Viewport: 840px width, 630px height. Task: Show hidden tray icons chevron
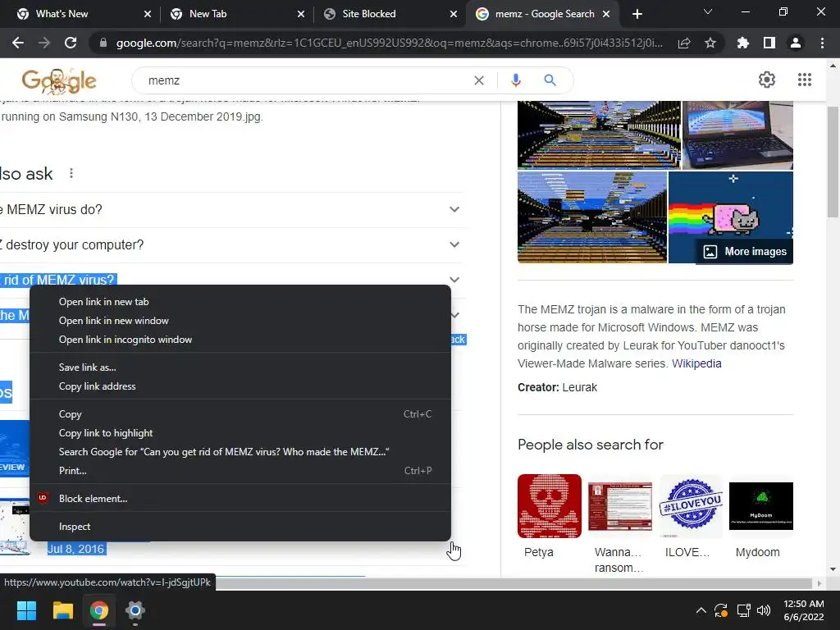(x=701, y=610)
